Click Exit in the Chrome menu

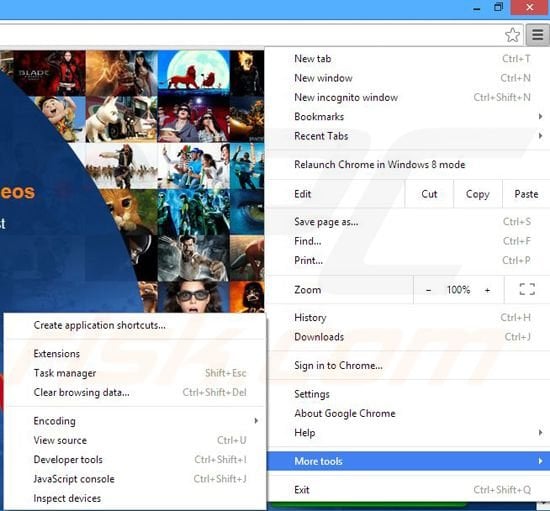click(x=408, y=490)
